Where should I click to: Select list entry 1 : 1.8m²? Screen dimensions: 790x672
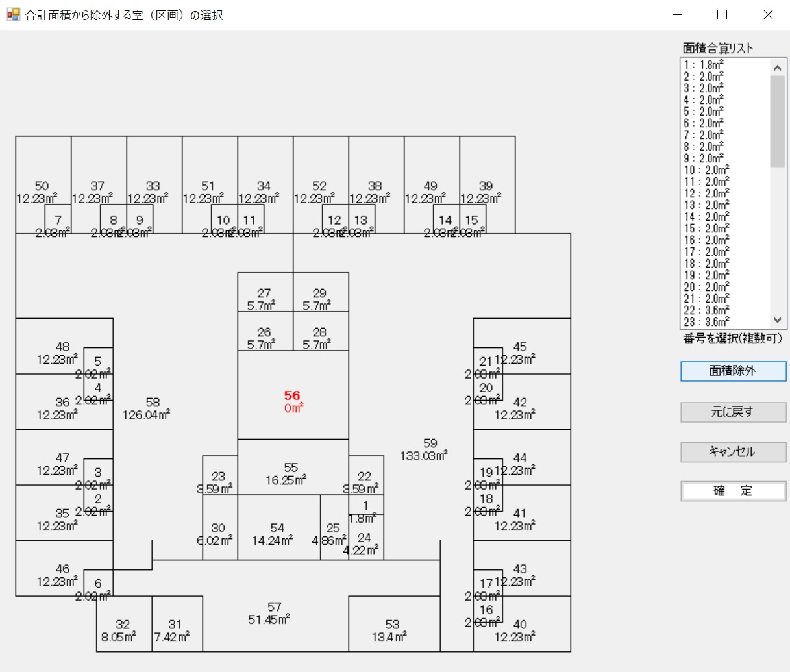704,65
